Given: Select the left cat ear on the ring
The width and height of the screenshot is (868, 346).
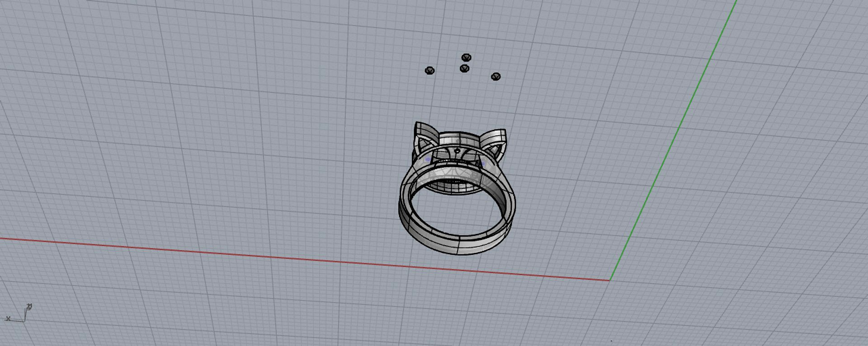Looking at the screenshot, I should (x=425, y=136).
